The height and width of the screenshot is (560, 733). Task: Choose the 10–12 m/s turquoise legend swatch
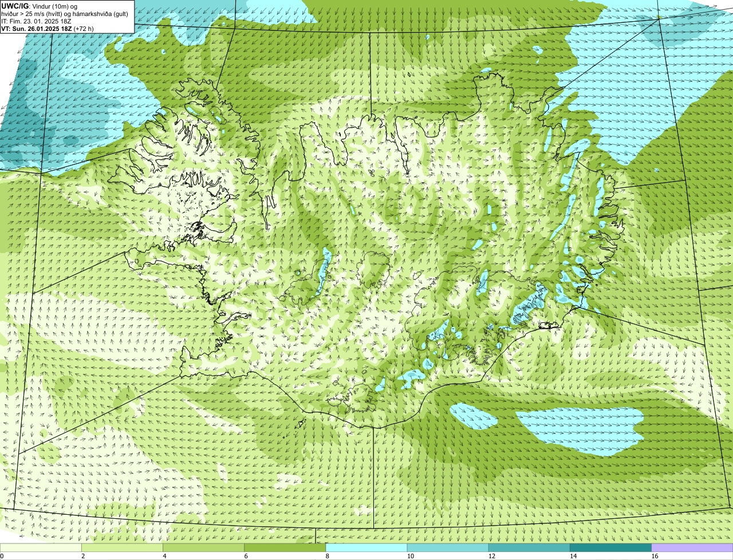(448, 548)
